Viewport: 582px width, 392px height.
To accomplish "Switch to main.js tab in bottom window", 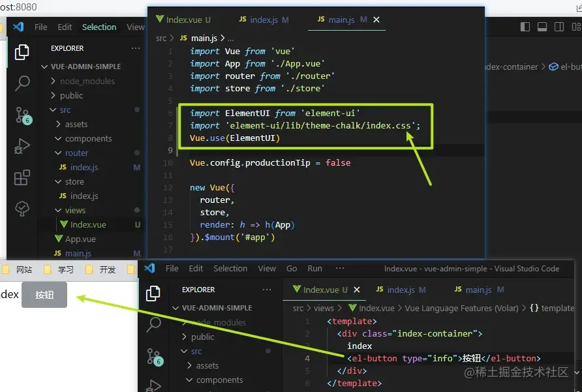I will tap(479, 290).
